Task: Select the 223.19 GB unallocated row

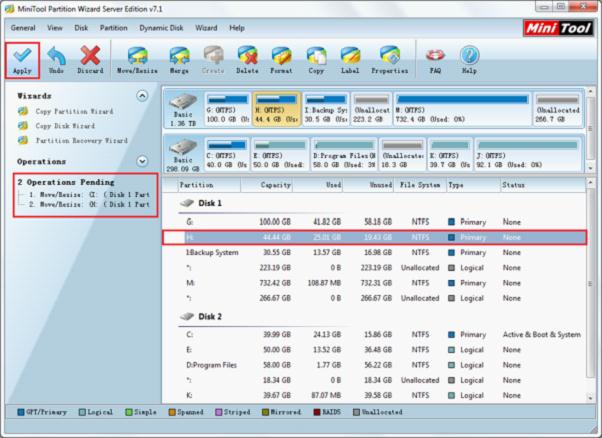Action: pyautogui.click(x=374, y=268)
